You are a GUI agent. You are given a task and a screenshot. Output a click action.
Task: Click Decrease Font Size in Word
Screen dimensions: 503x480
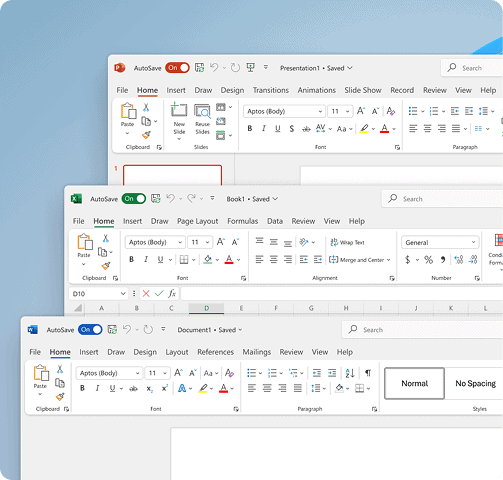[193, 373]
